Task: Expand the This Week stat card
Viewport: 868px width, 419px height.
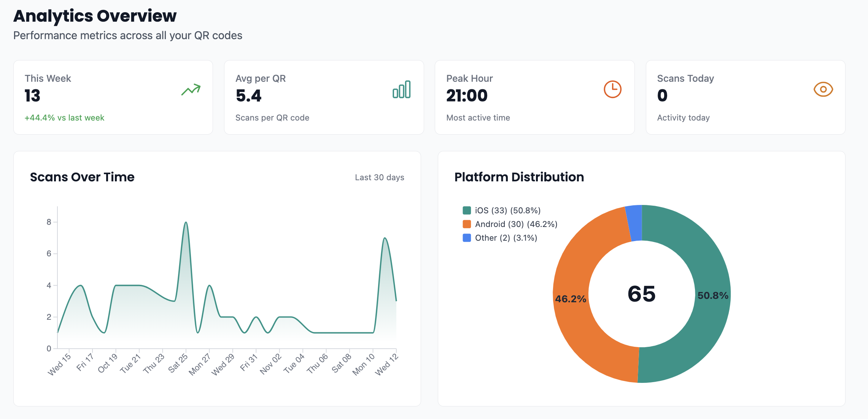Action: tap(113, 97)
